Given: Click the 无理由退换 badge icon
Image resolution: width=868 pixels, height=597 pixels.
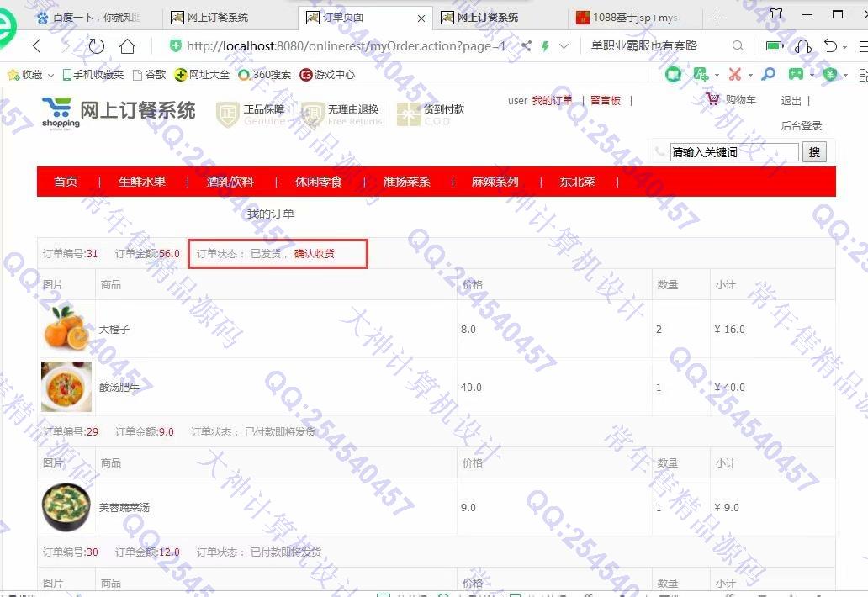Looking at the screenshot, I should point(312,114).
